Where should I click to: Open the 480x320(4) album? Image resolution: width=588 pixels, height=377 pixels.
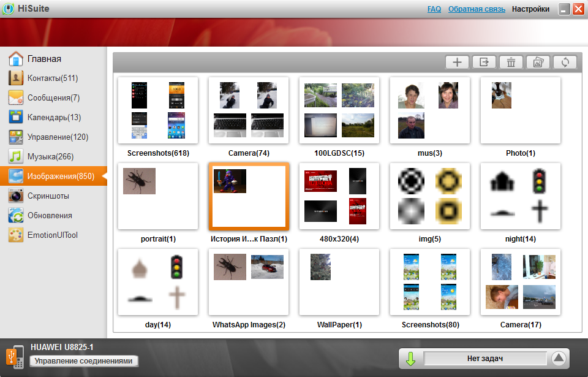tap(339, 196)
